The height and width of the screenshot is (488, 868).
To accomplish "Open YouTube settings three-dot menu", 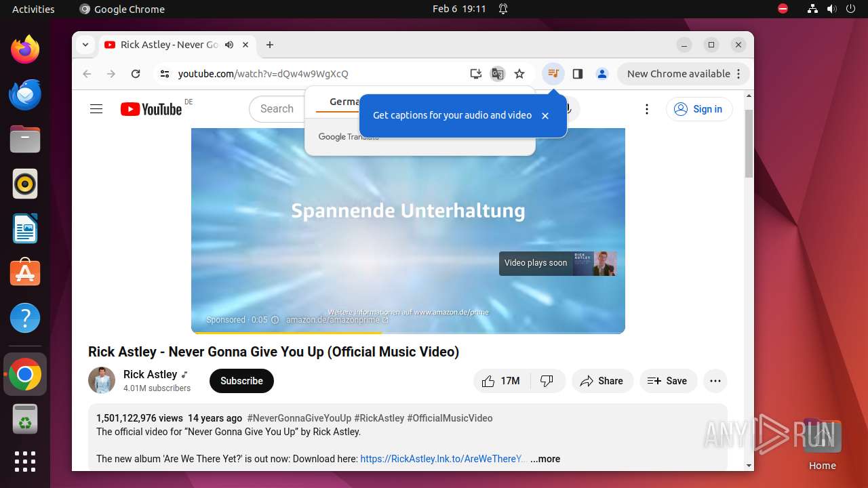I will tap(647, 109).
